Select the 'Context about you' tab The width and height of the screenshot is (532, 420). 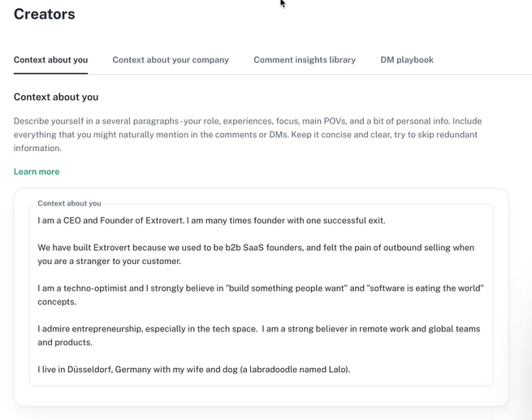(50, 59)
